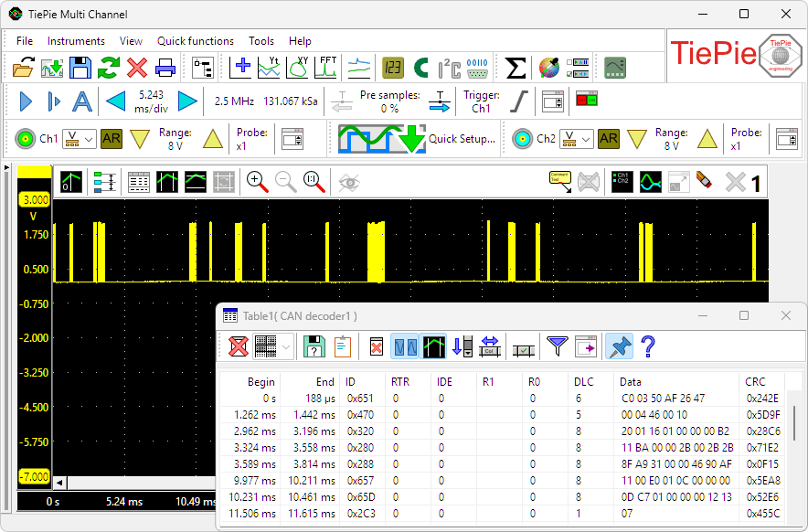The image size is (808, 532).
Task: Increase time base with right arrow
Action: (187, 101)
